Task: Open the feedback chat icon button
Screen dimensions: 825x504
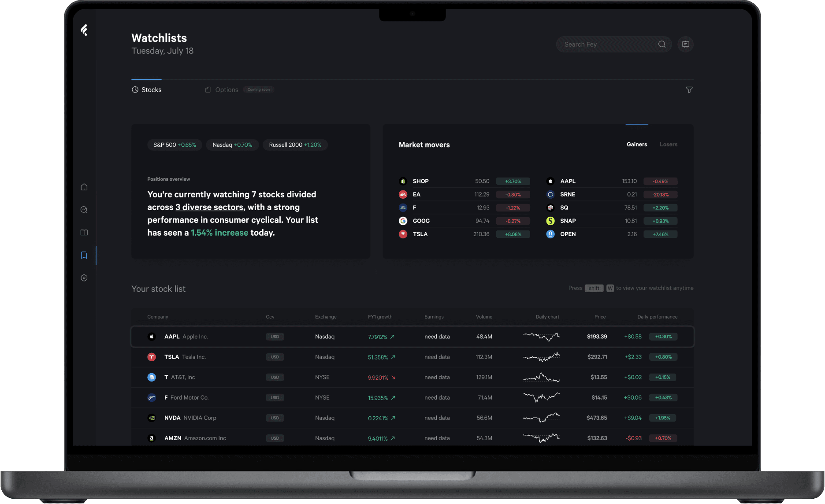Action: tap(686, 44)
